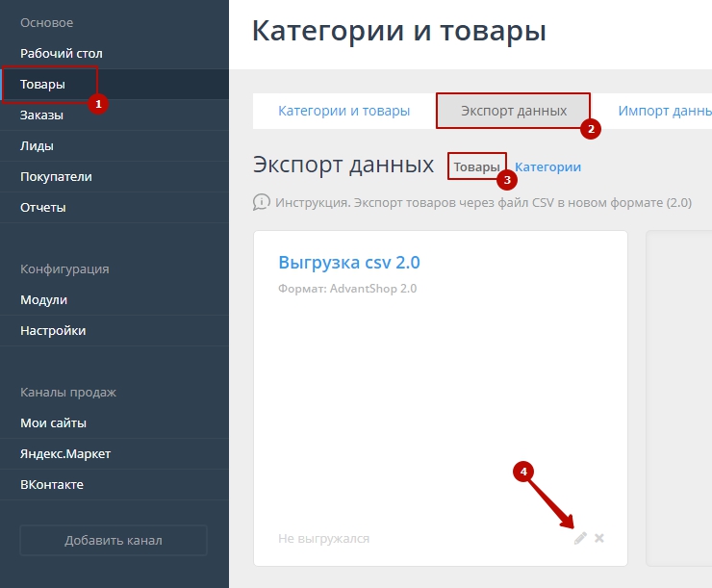Open the Лиды menu item
This screenshot has height=588, width=712.
pyautogui.click(x=37, y=146)
